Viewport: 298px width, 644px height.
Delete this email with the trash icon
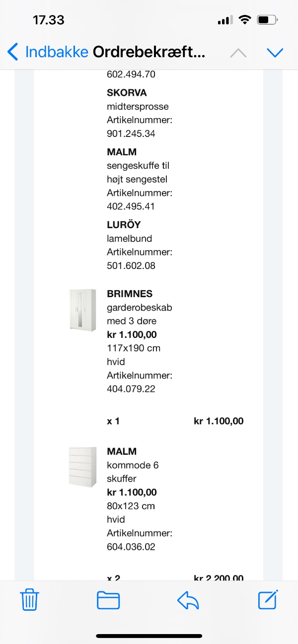tap(29, 600)
